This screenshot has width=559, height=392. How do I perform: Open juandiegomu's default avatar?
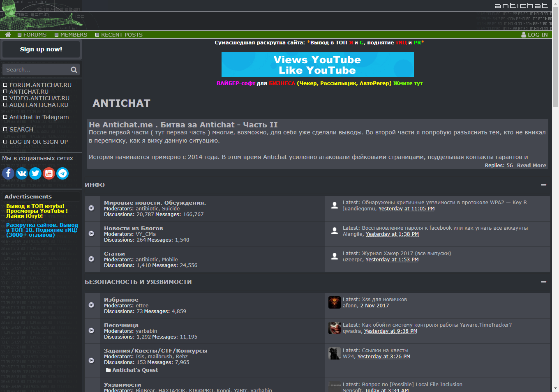(335, 205)
